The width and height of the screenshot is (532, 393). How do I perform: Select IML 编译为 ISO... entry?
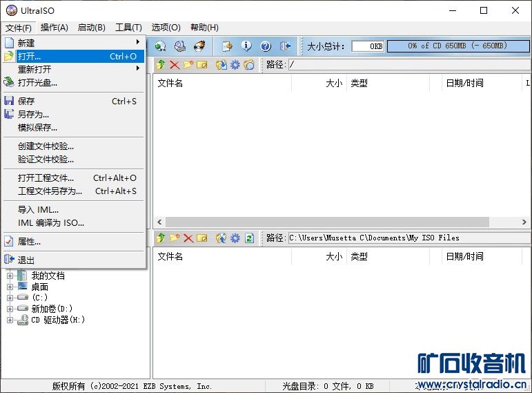click(x=74, y=223)
